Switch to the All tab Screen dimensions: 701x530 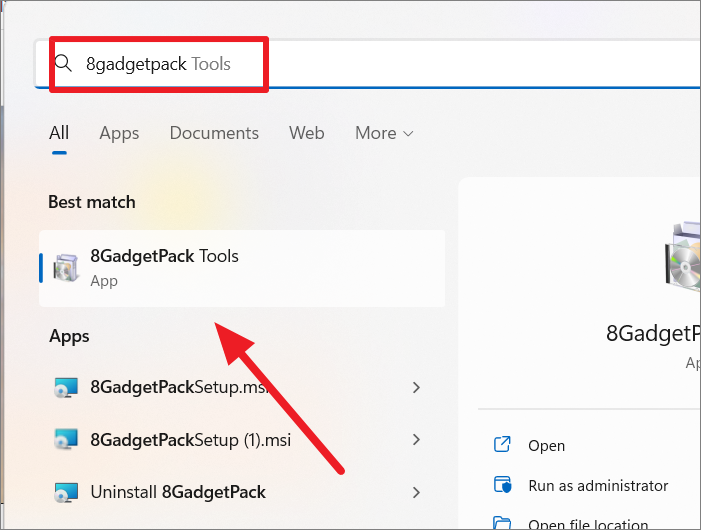click(59, 133)
